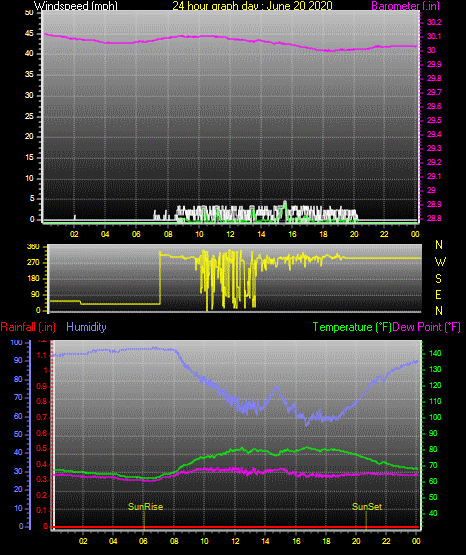
Task: Click the 0.8 rainfall axis value
Action: (x=41, y=401)
